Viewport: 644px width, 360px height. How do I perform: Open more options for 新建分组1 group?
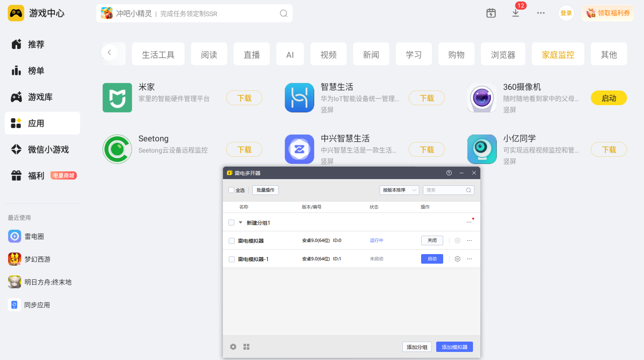pos(469,222)
